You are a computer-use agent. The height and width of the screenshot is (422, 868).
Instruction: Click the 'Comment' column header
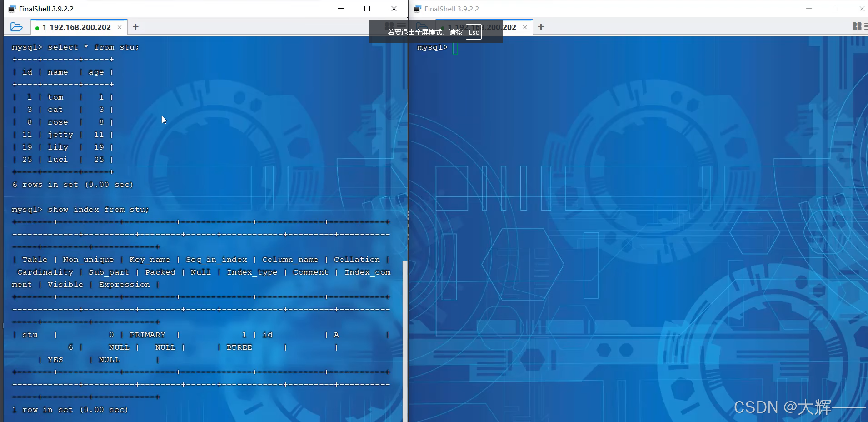[310, 272]
